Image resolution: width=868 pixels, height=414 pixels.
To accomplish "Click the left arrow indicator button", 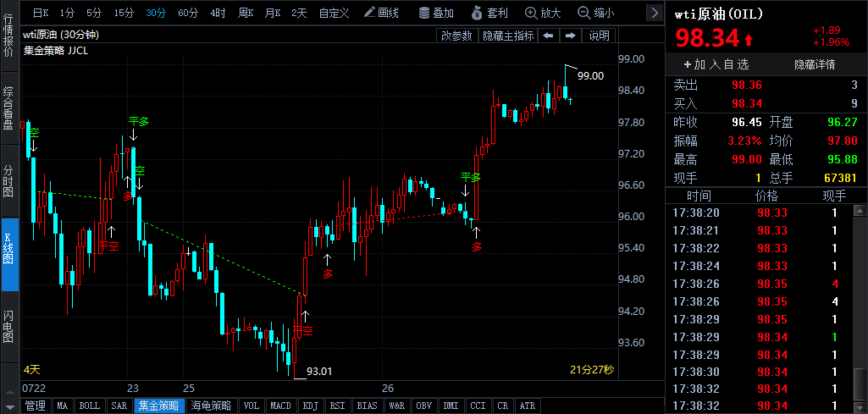I will point(548,36).
